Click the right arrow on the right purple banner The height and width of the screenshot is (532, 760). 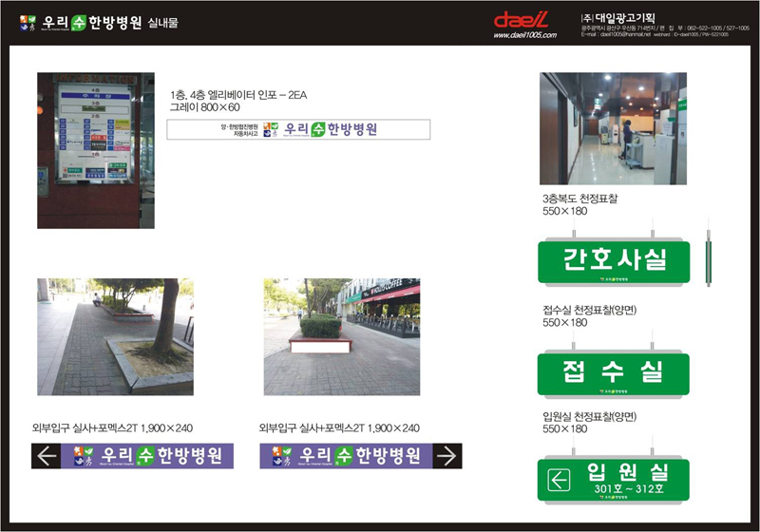[x=446, y=456]
